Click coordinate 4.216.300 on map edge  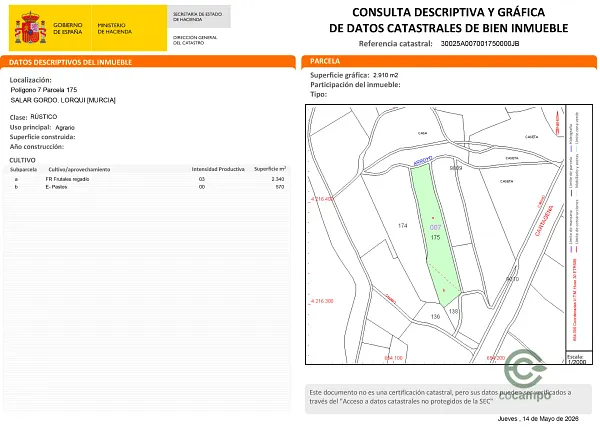coord(322,301)
